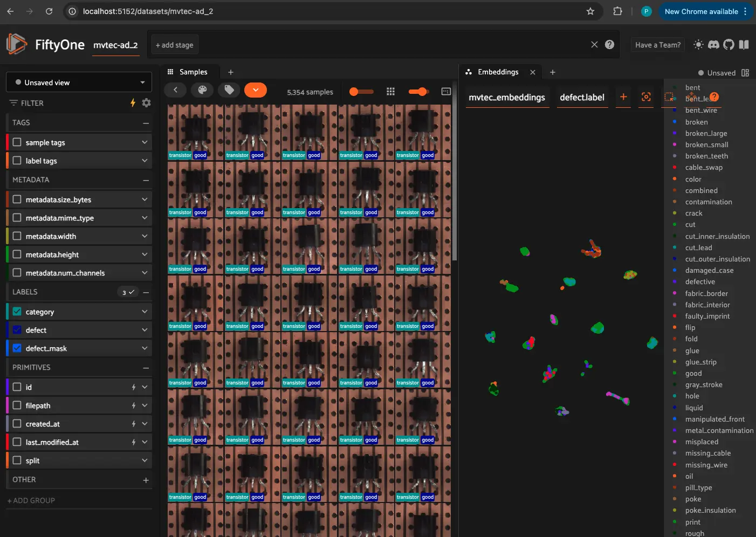The width and height of the screenshot is (756, 537).
Task: Select the mvtec_embeddings brain key selector
Action: point(507,98)
